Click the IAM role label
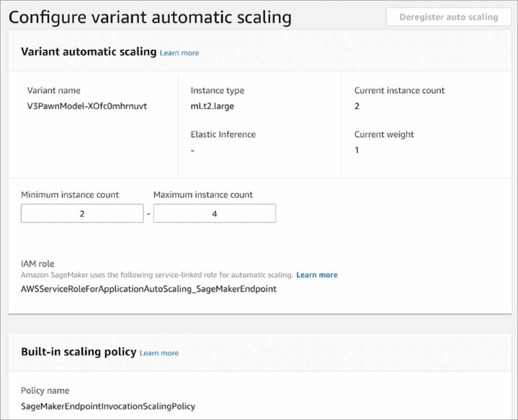The width and height of the screenshot is (518, 420). tap(37, 264)
